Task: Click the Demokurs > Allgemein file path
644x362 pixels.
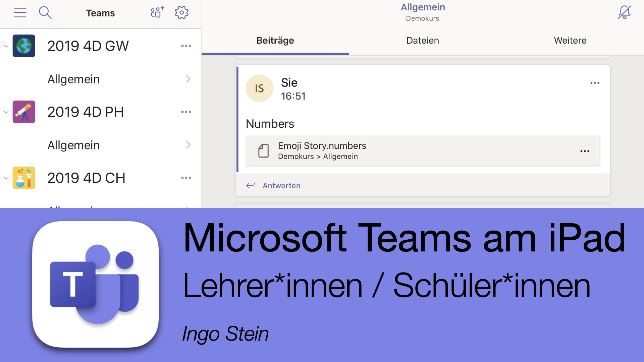Action: 318,157
